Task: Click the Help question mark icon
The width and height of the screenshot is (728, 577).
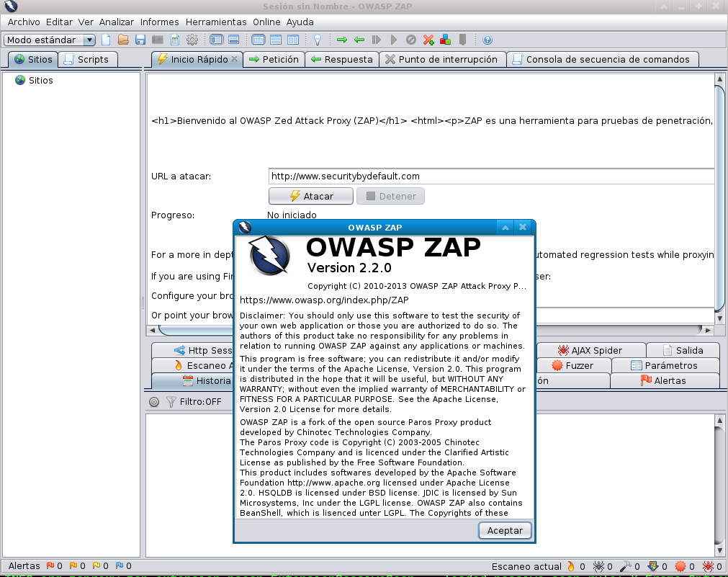Action: (x=488, y=40)
